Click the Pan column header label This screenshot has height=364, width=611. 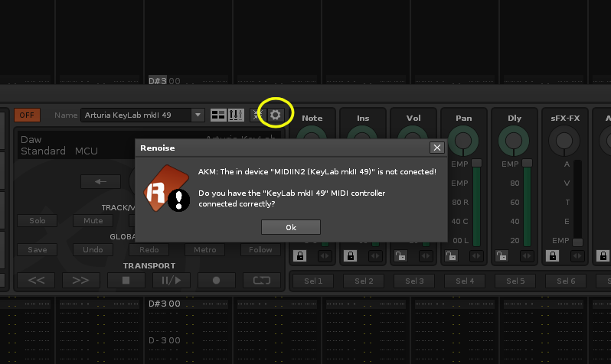coord(464,118)
